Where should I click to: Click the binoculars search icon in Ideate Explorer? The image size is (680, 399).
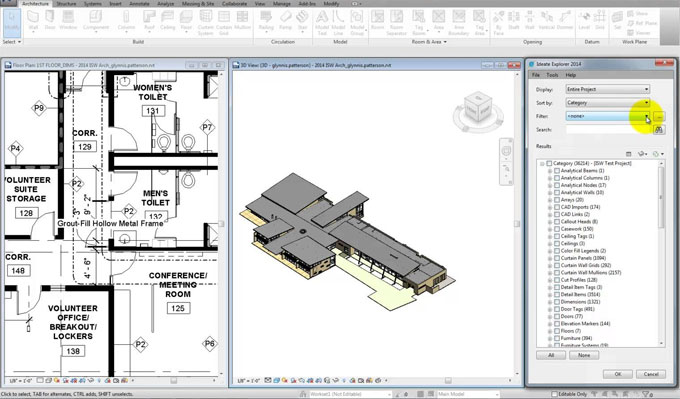659,130
